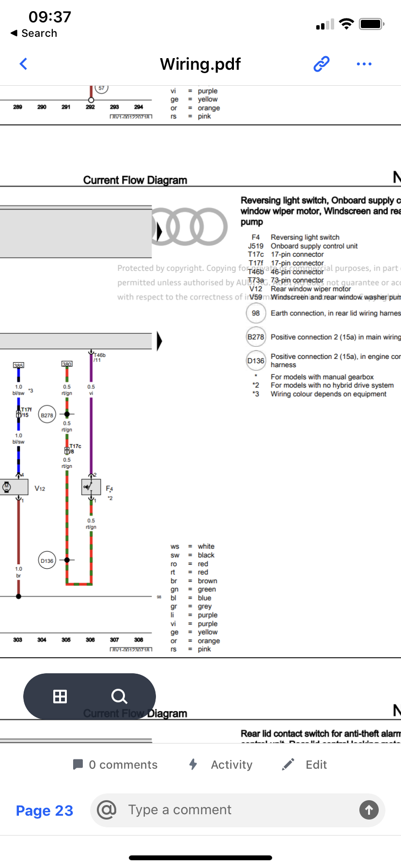The height and width of the screenshot is (868, 401).
Task: Tap the B278 connection circle in diagram
Action: (47, 415)
